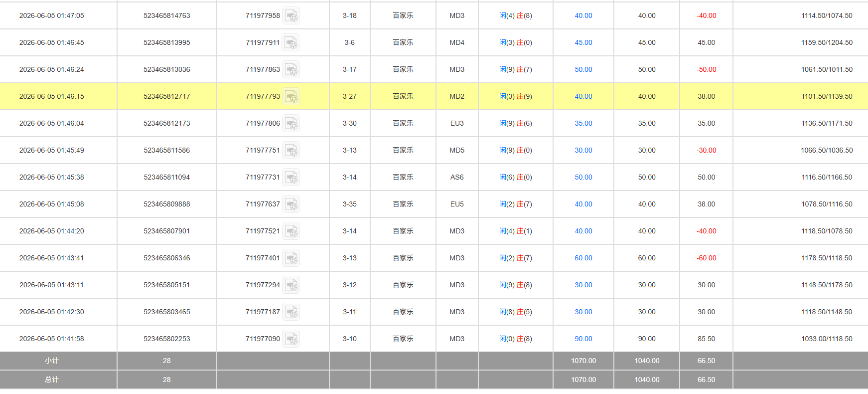Open video replay icon for round 711977521
Image resolution: width=868 pixels, height=394 pixels.
pyautogui.click(x=291, y=231)
